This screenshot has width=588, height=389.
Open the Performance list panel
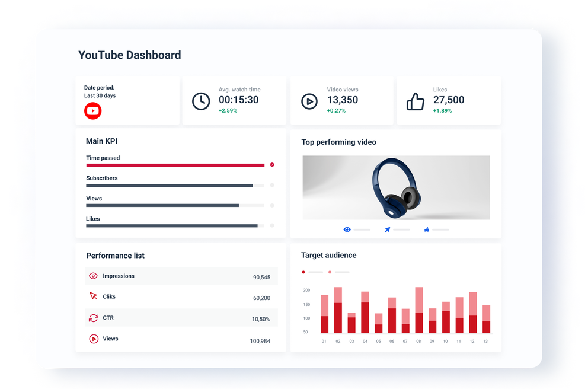click(115, 256)
